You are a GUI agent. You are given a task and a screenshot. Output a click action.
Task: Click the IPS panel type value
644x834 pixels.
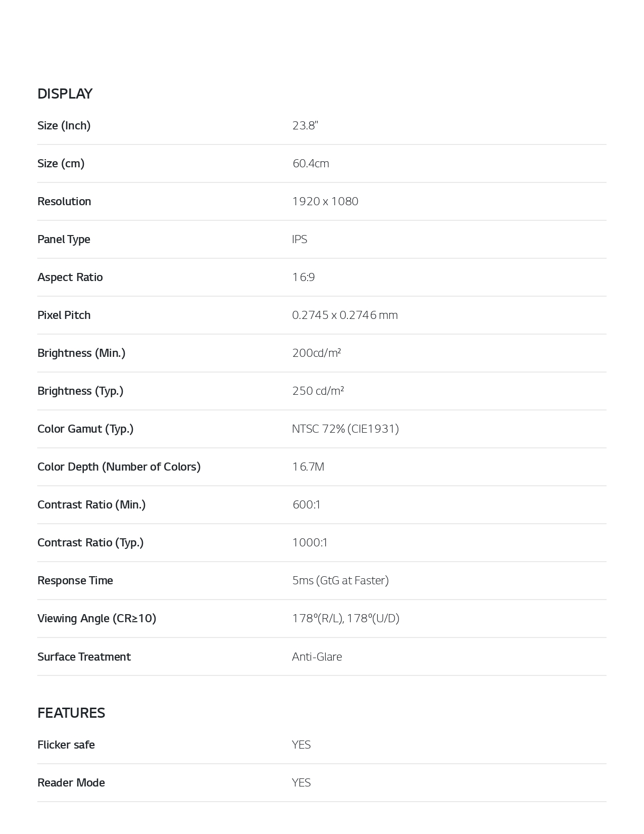(x=300, y=239)
